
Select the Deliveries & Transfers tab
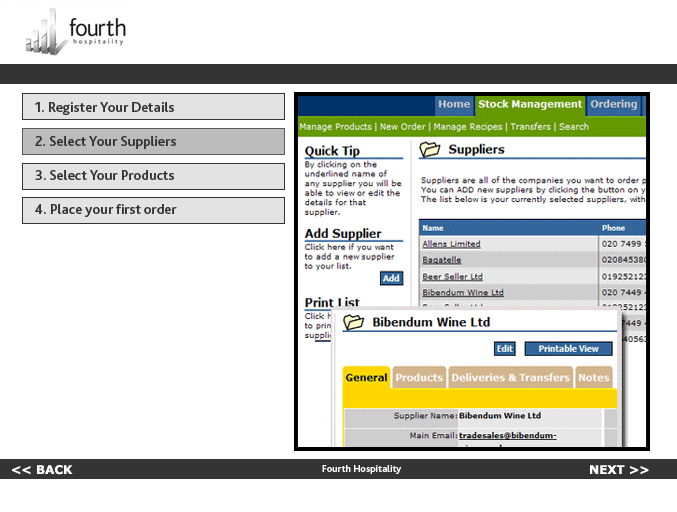coord(510,378)
